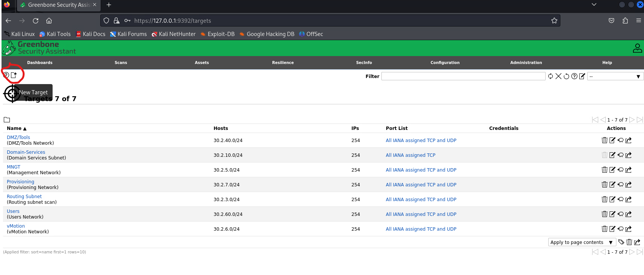Viewport: 644px width, 275px height.
Task: Move page contents to trashcan (bulk)
Action: [x=629, y=242]
